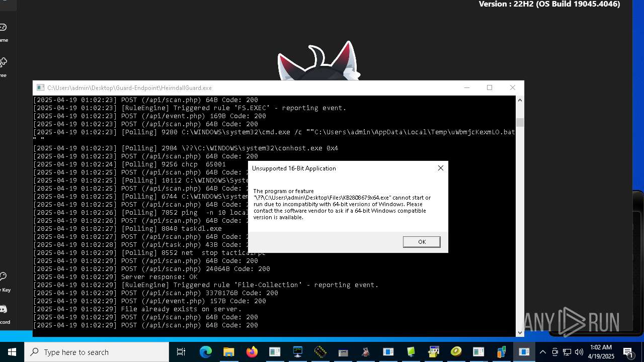Show hidden system tray icons

tap(542, 352)
